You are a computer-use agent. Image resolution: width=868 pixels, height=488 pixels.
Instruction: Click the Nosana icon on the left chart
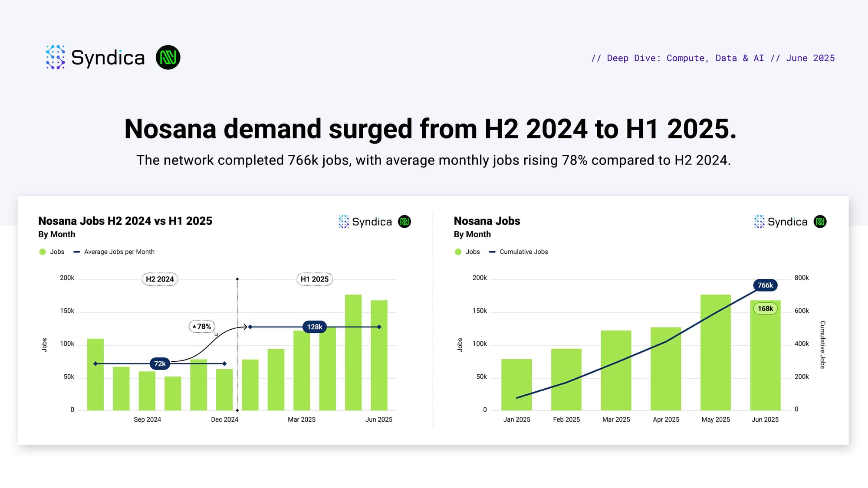(404, 222)
